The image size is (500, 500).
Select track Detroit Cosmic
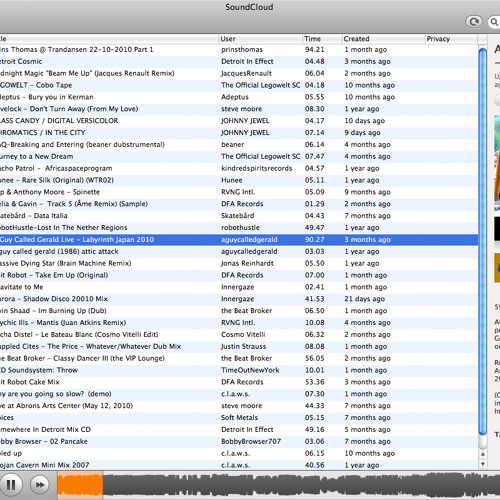(x=239, y=61)
